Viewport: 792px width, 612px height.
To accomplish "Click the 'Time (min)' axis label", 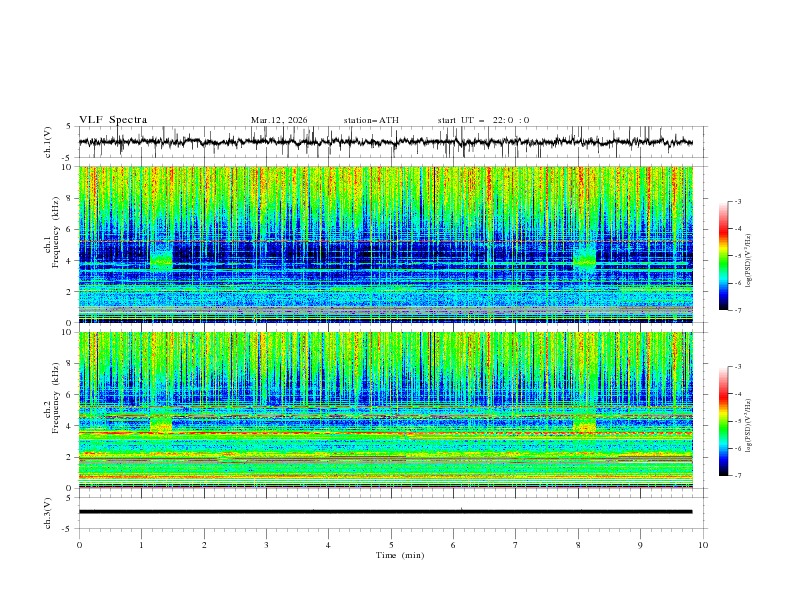I will pyautogui.click(x=400, y=555).
